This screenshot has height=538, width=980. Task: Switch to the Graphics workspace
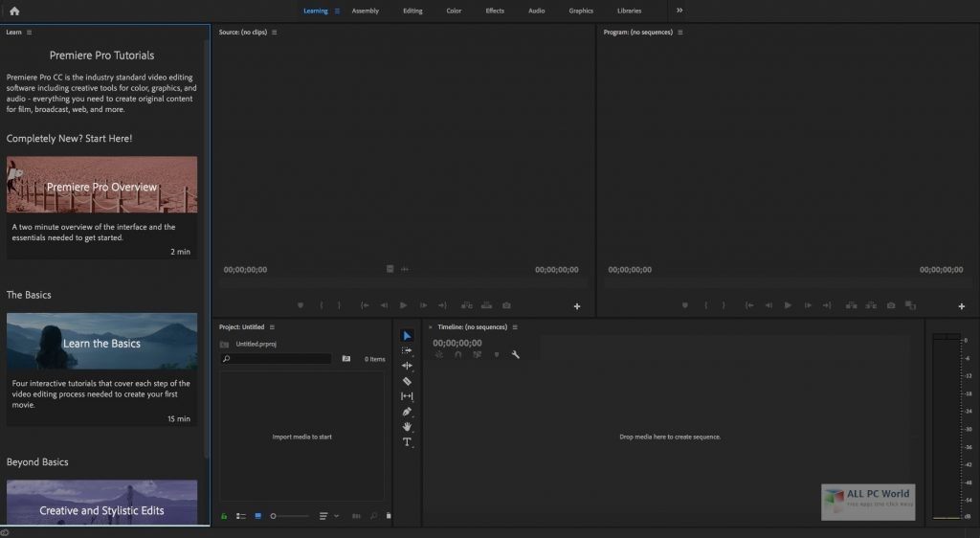(x=581, y=11)
